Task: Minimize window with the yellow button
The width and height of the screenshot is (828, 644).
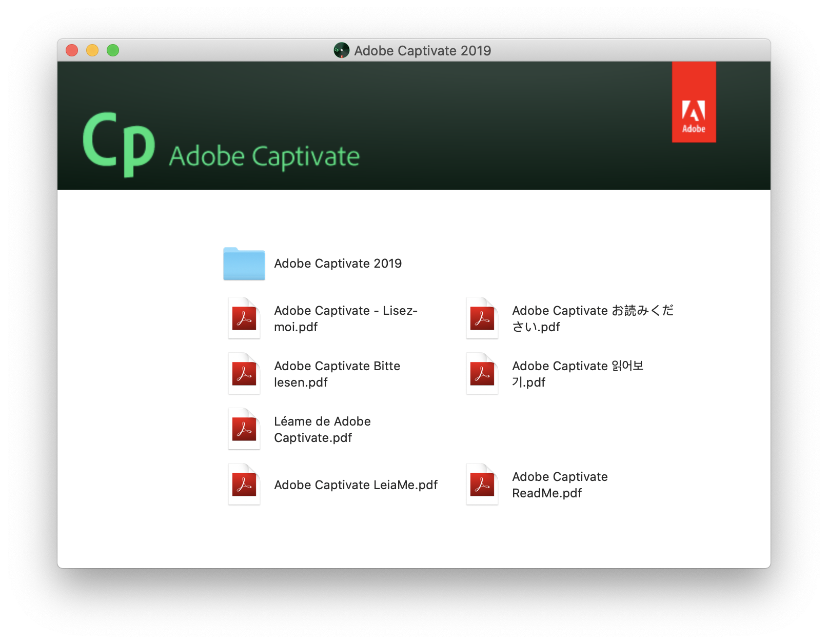Action: (x=92, y=50)
